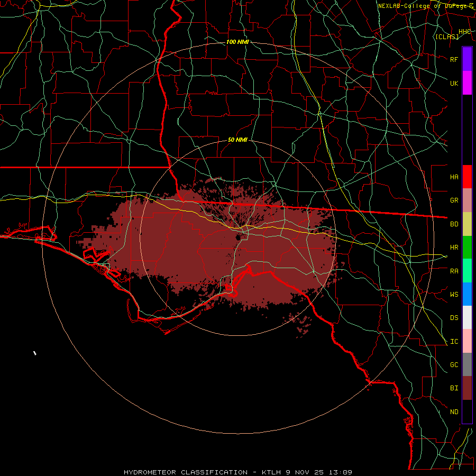Select the GR legend color block

tap(467, 200)
